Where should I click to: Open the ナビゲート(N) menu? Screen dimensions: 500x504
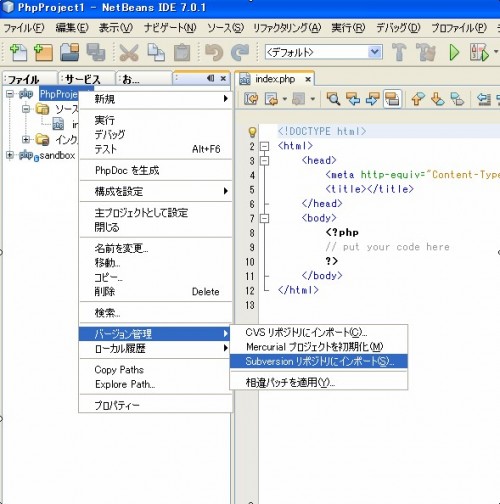(x=170, y=28)
